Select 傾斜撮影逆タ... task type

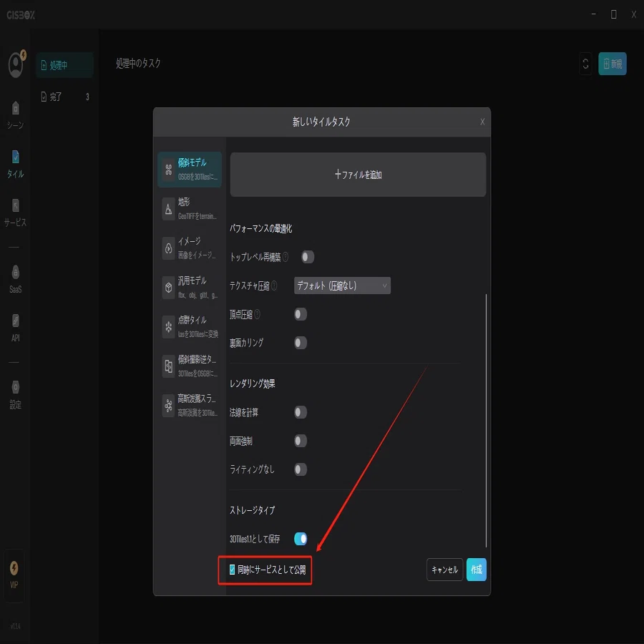190,366
